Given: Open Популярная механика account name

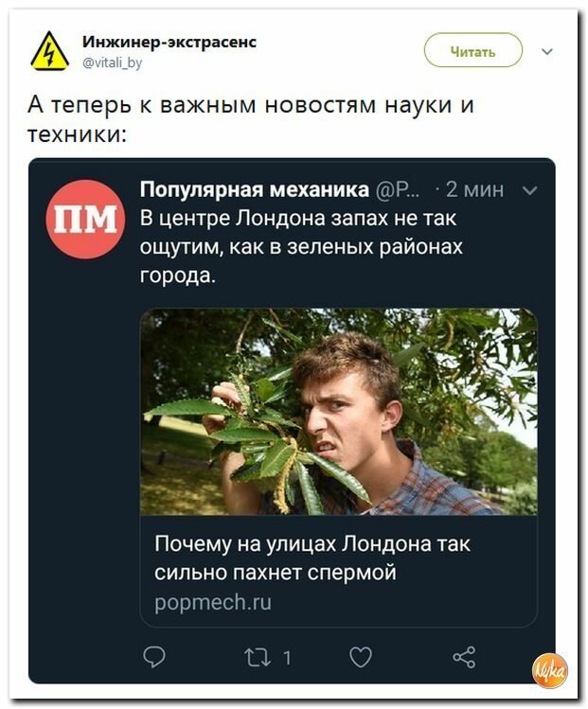Looking at the screenshot, I should pyautogui.click(x=255, y=189).
